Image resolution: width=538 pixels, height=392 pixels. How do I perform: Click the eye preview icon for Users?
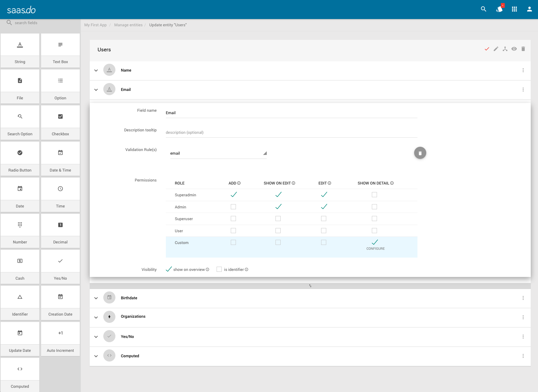coord(514,49)
